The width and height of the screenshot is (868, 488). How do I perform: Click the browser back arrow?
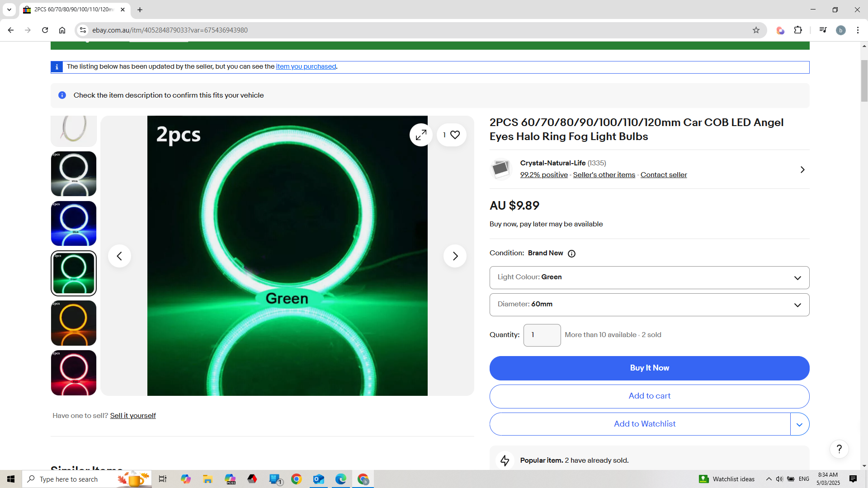coord(11,30)
